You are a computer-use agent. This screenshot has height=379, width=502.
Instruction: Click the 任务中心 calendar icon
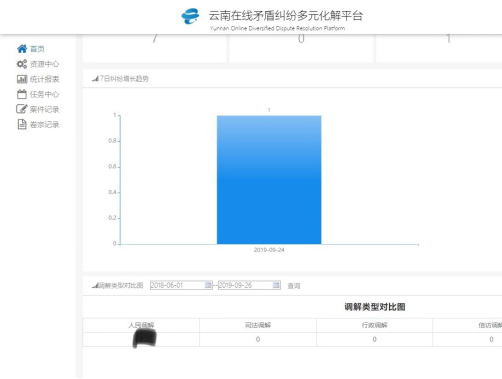tap(22, 94)
